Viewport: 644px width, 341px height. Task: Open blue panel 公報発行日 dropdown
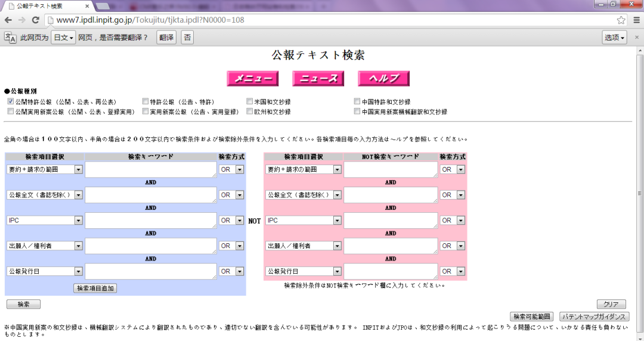44,271
